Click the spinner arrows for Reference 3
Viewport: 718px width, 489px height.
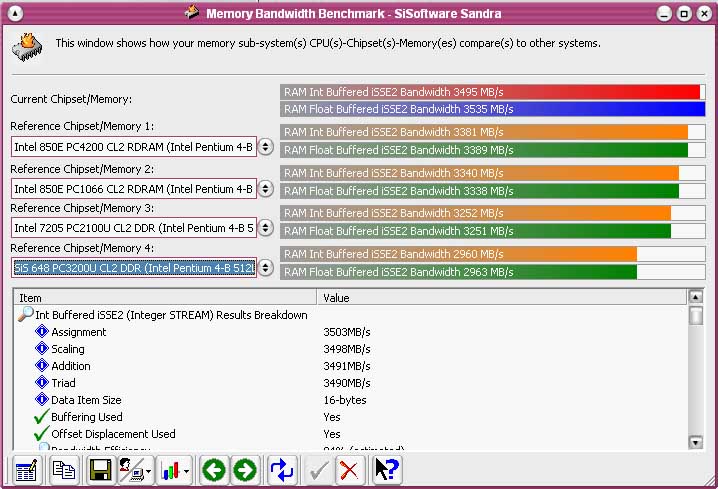[x=265, y=228]
